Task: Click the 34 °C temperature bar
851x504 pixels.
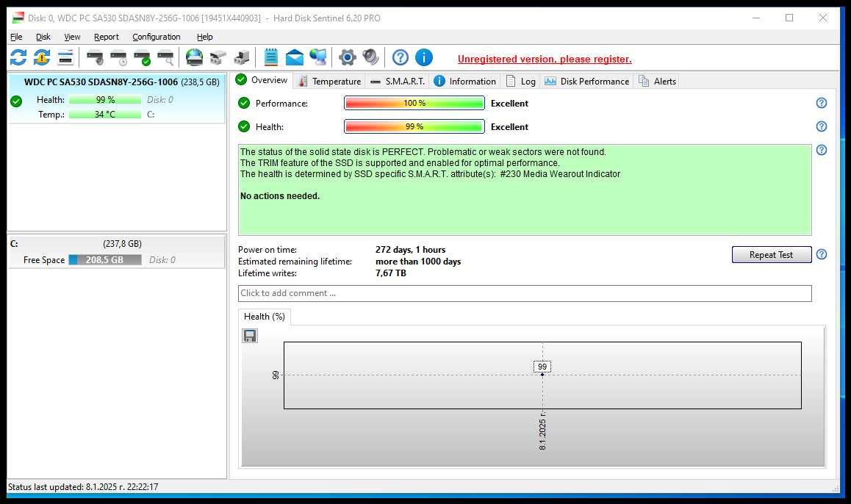Action: [105, 115]
